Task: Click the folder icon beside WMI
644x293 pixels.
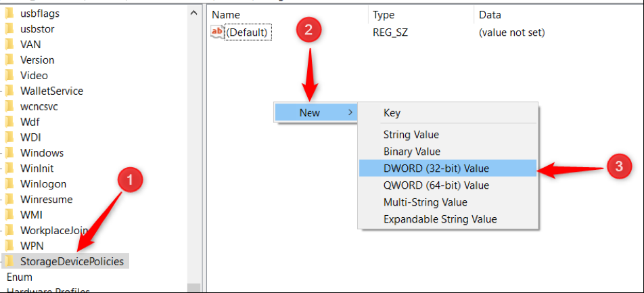Action: pyautogui.click(x=9, y=215)
